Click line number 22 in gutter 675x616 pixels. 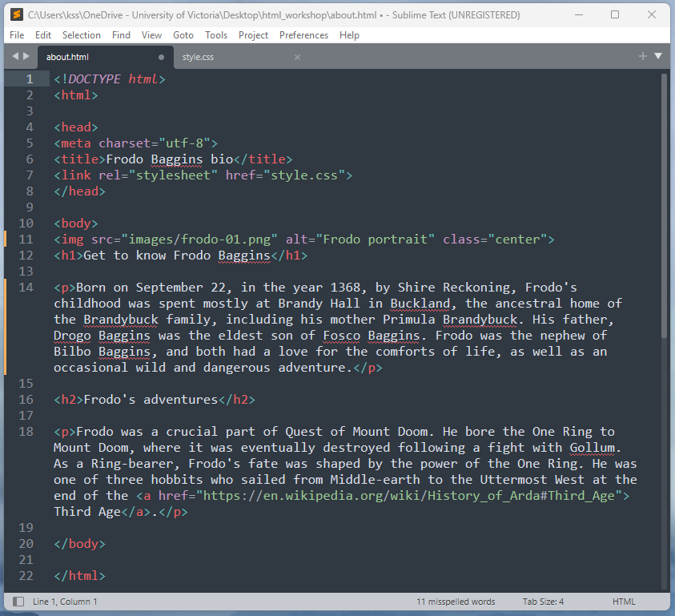pos(26,575)
